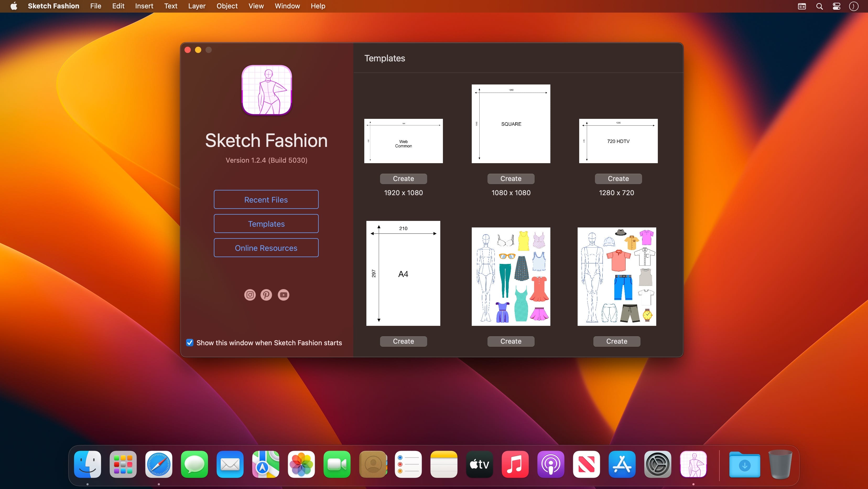Open Sketch Fashion from the Dock
868x489 pixels.
coord(693,464)
